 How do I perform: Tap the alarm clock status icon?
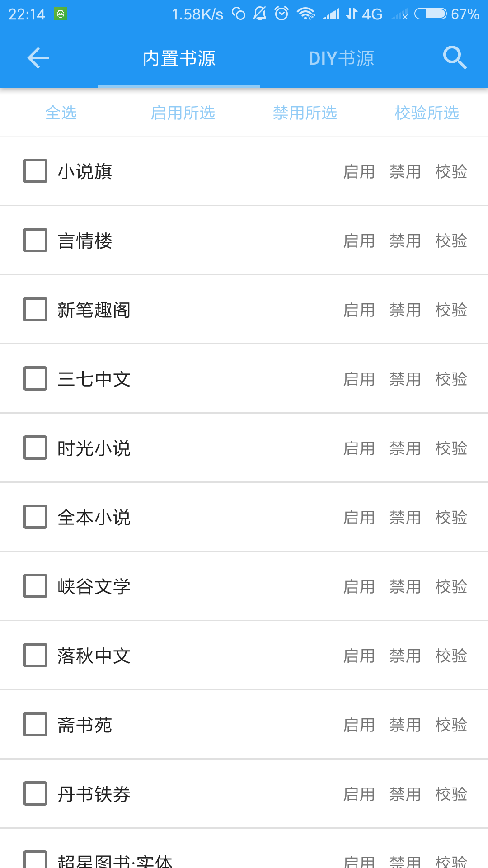282,14
